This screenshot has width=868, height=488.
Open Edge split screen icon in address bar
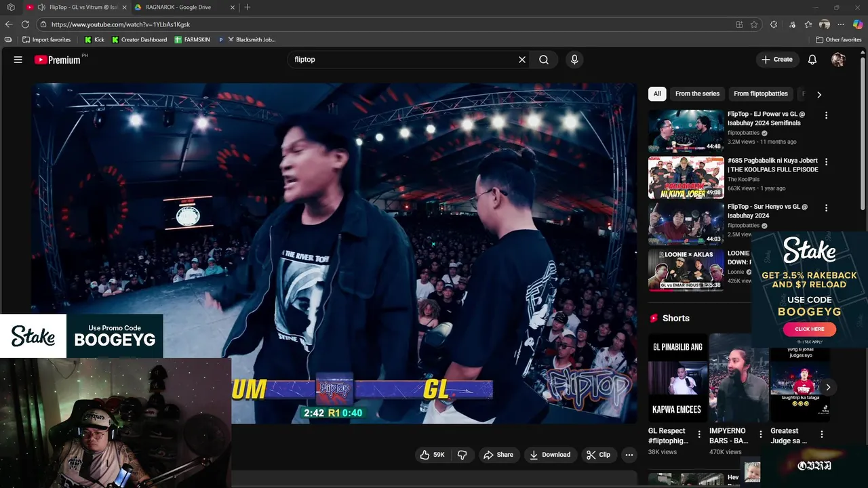(x=739, y=24)
